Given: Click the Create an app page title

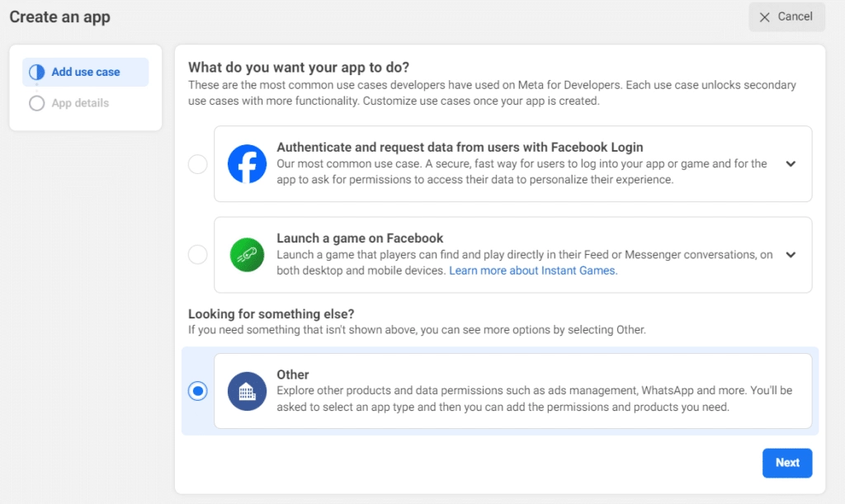Looking at the screenshot, I should (59, 16).
